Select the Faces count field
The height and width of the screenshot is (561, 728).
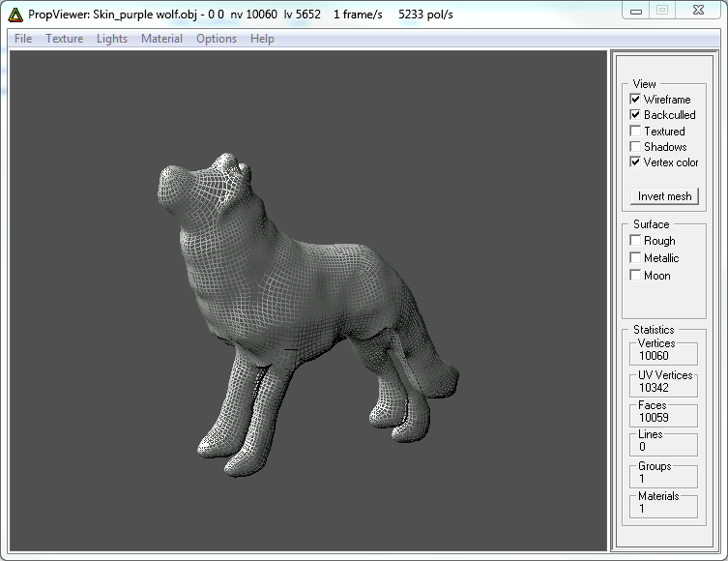pyautogui.click(x=664, y=418)
